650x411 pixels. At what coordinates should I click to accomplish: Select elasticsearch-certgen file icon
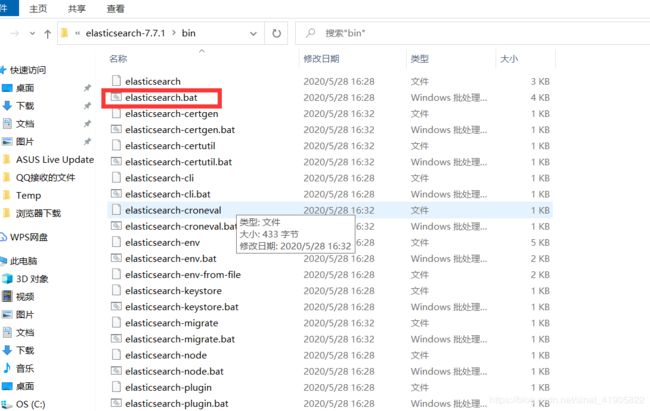(x=116, y=113)
